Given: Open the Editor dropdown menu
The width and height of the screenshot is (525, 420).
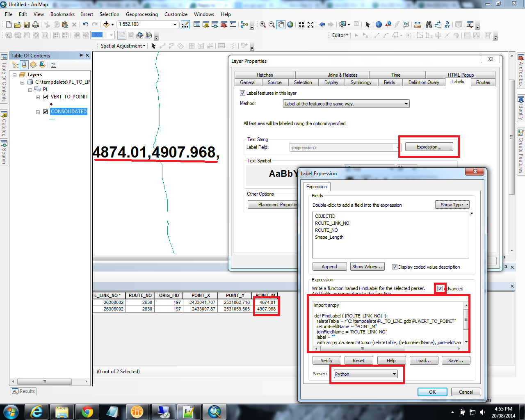Looking at the screenshot, I should (x=340, y=35).
